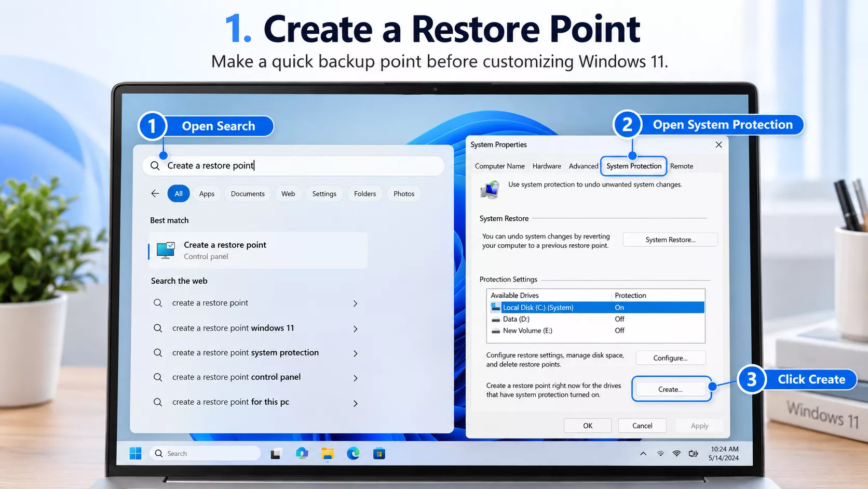Click the taskbar Search box
Screen dimensions: 868x489
pos(205,454)
